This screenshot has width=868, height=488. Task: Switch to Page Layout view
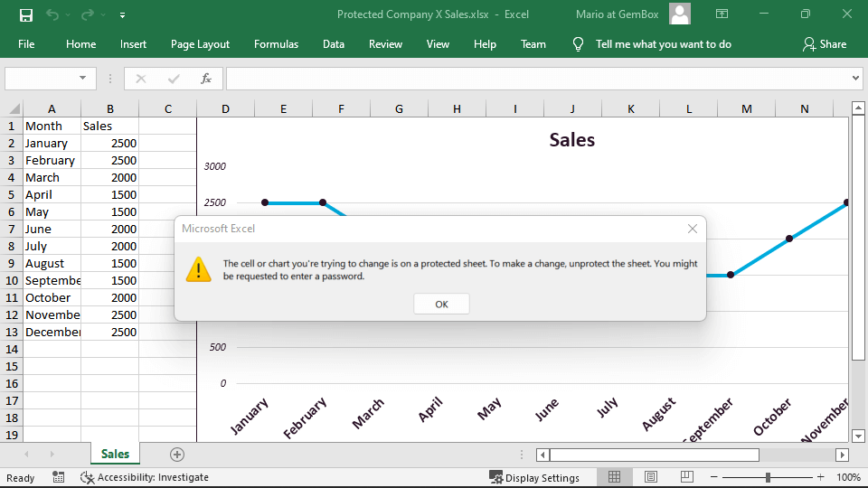click(651, 477)
